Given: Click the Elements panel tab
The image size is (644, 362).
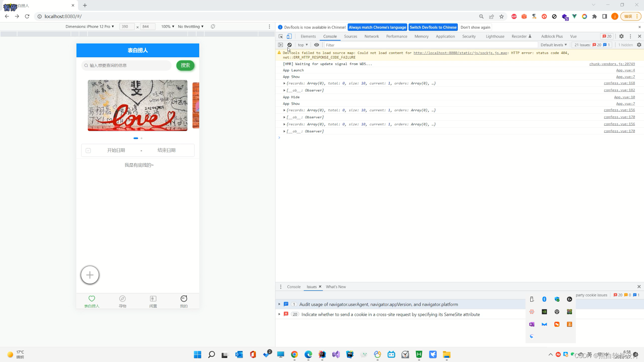Looking at the screenshot, I should 308,36.
